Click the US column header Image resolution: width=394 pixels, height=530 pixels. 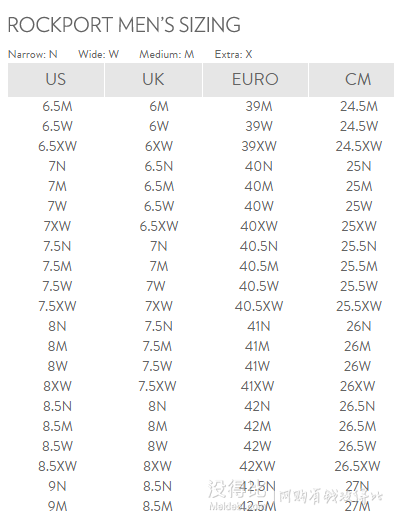pyautogui.click(x=56, y=80)
